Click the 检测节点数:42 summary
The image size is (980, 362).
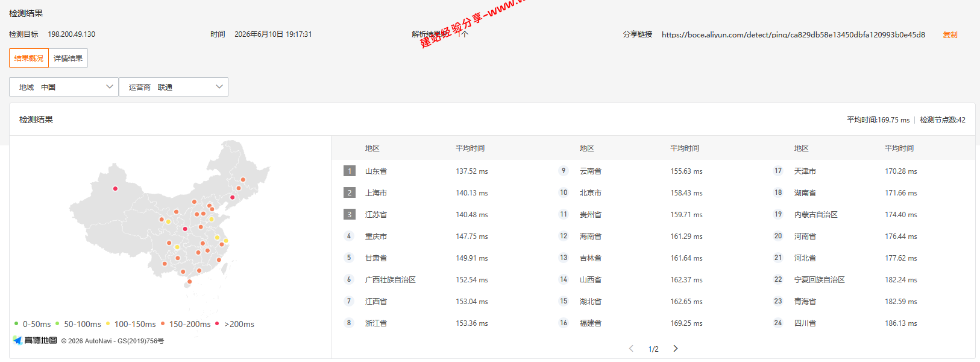tap(943, 120)
